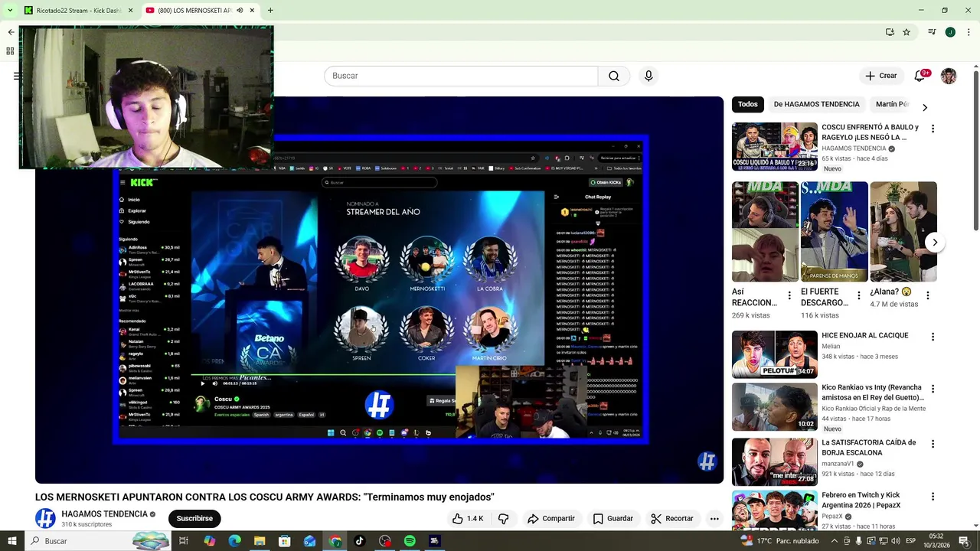This screenshot has width=980, height=551.
Task: Open YouTube notifications bell
Action: 920,76
